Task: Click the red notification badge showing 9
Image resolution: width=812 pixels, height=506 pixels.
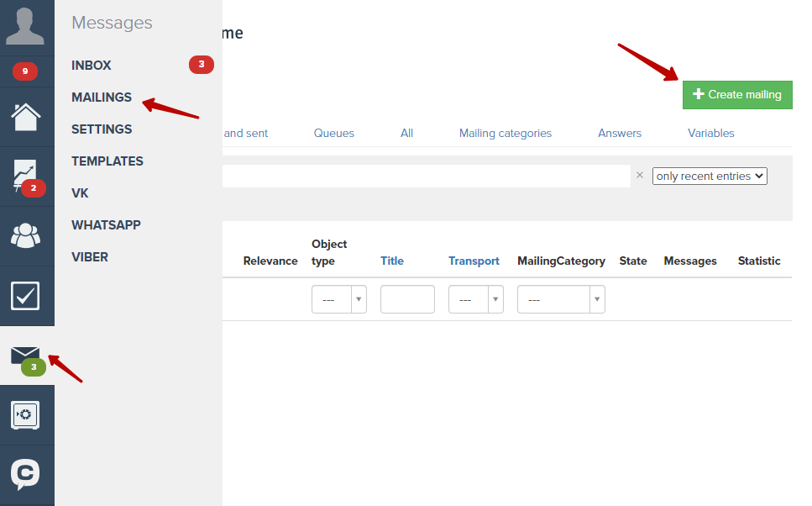Action: (25, 71)
